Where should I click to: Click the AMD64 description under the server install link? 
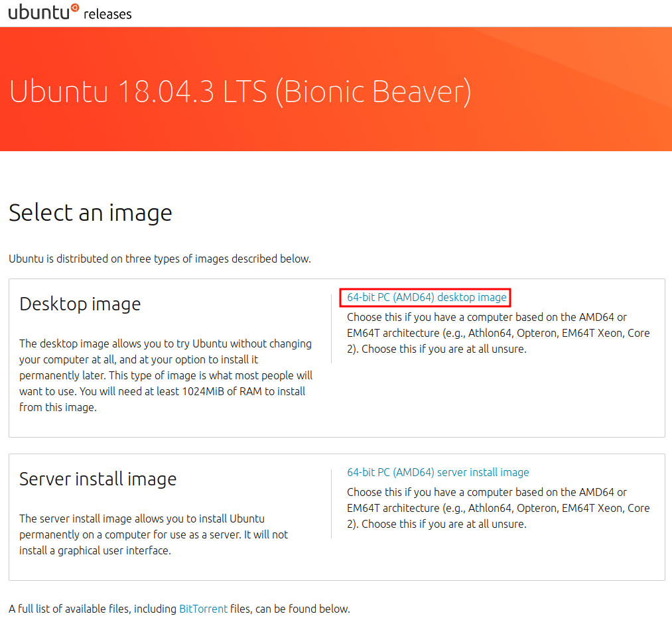pyautogui.click(x=498, y=508)
